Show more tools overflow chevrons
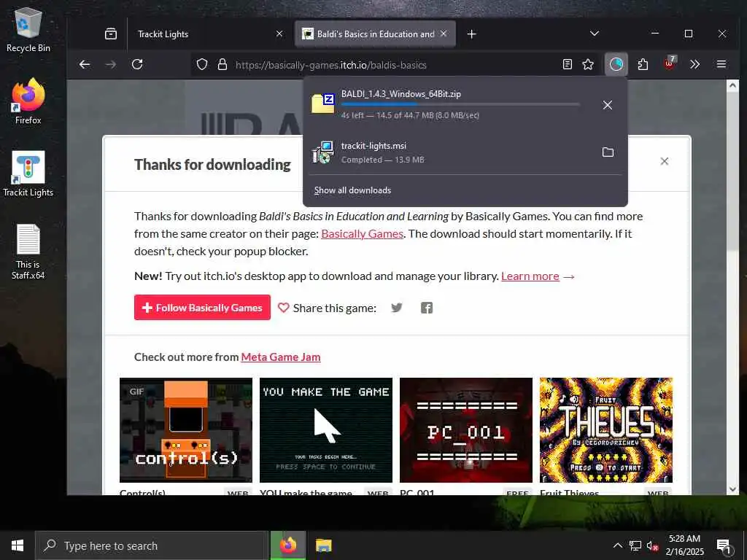The image size is (747, 560). pos(694,64)
